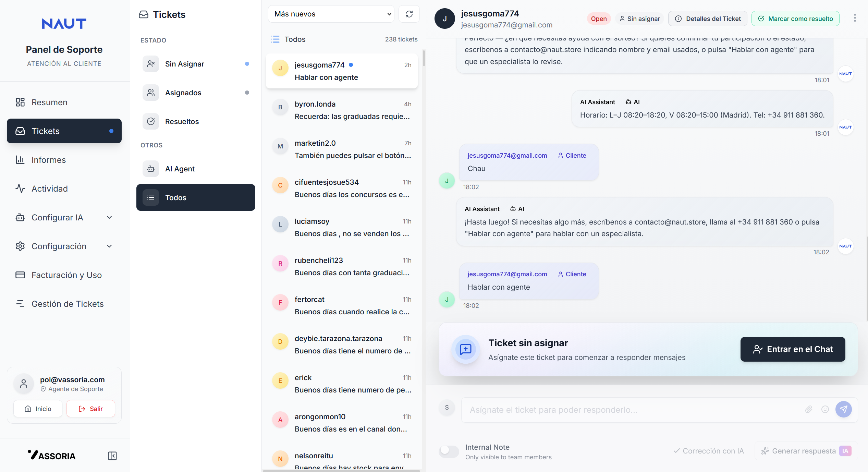Attach a file with the paperclip icon
868x472 pixels.
click(x=809, y=409)
